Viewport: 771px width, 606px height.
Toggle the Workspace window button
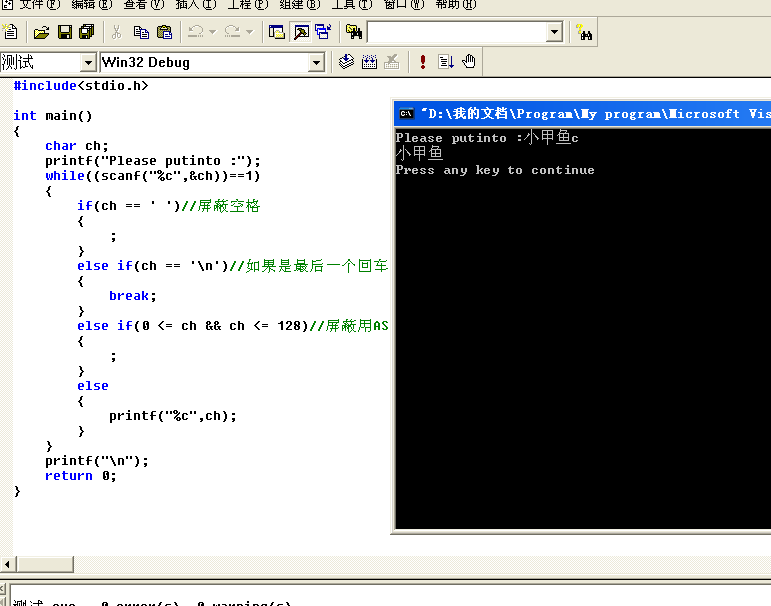click(277, 32)
